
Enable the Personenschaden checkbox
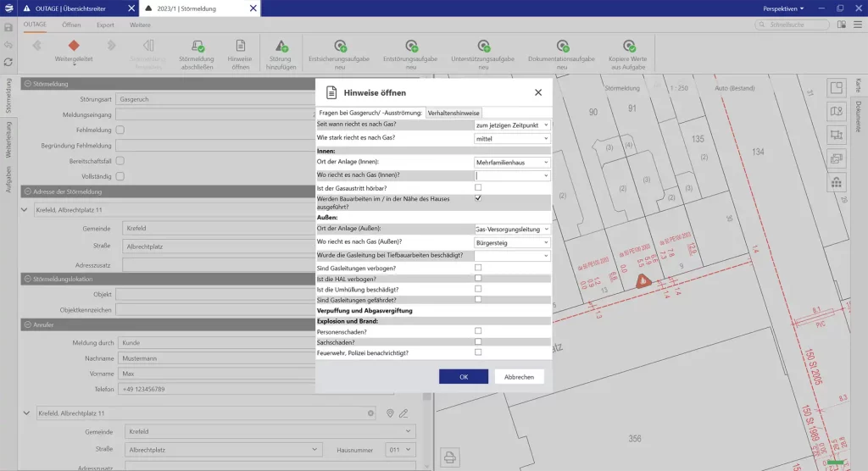478,331
